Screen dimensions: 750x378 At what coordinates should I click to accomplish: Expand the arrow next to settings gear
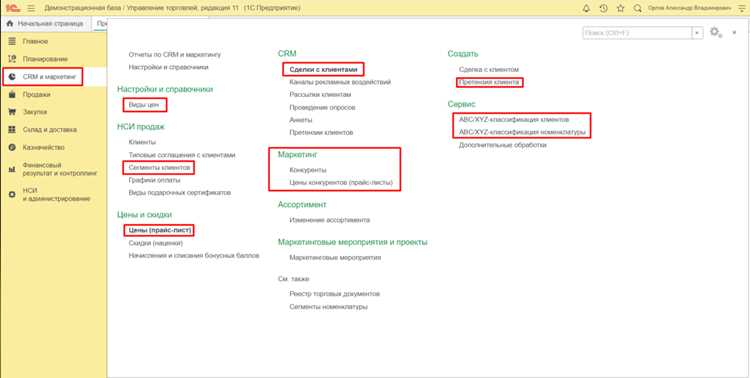click(735, 33)
